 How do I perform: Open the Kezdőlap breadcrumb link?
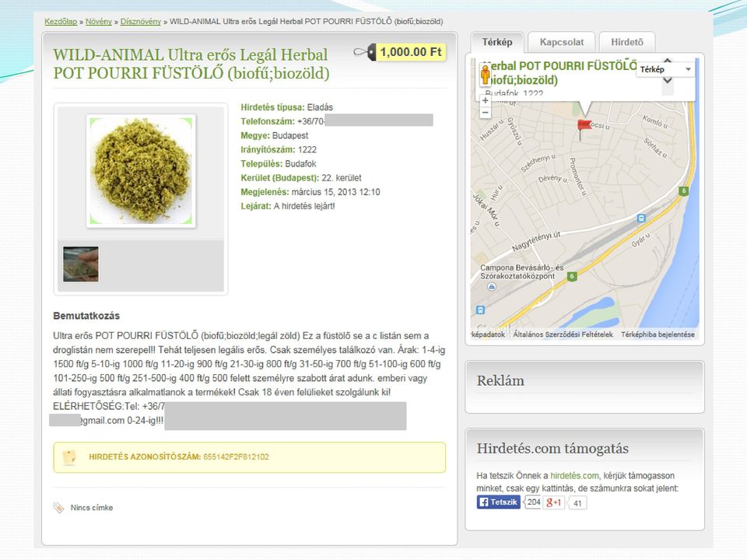(61, 22)
